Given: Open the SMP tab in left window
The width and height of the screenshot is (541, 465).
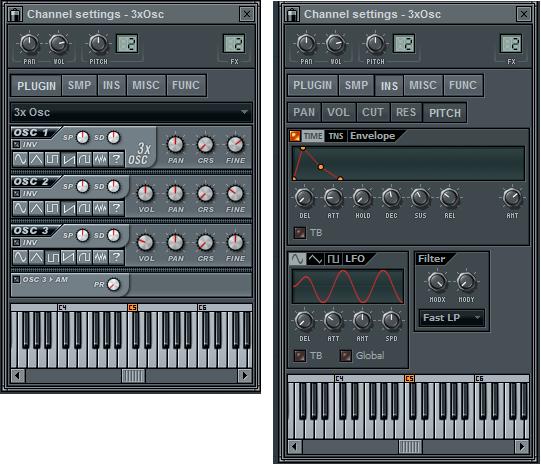Looking at the screenshot, I should [x=79, y=85].
